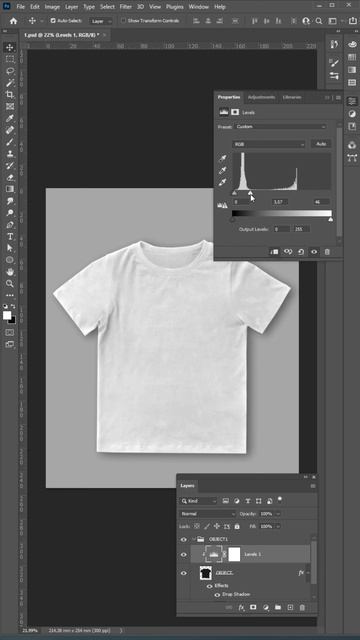Select the Horizontal Type tool

pyautogui.click(x=10, y=236)
